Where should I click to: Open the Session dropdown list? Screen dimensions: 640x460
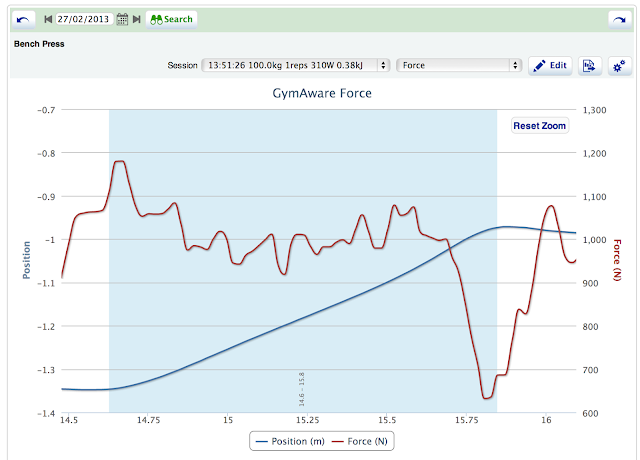[x=296, y=65]
